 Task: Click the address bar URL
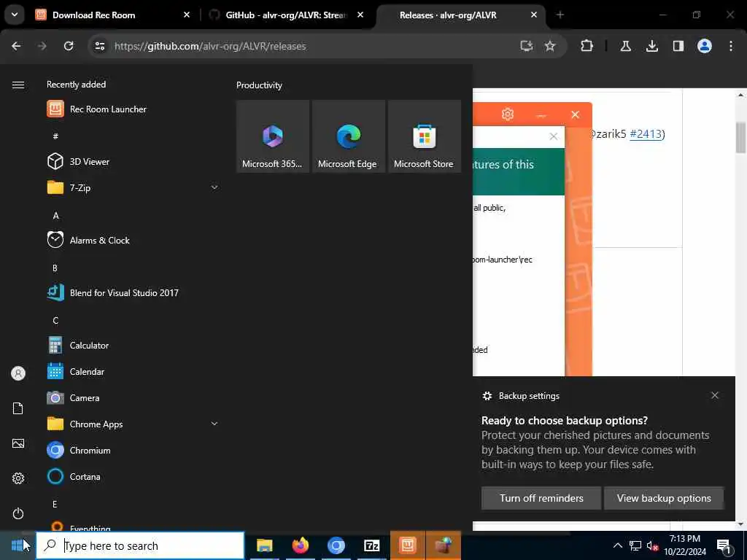pyautogui.click(x=210, y=46)
